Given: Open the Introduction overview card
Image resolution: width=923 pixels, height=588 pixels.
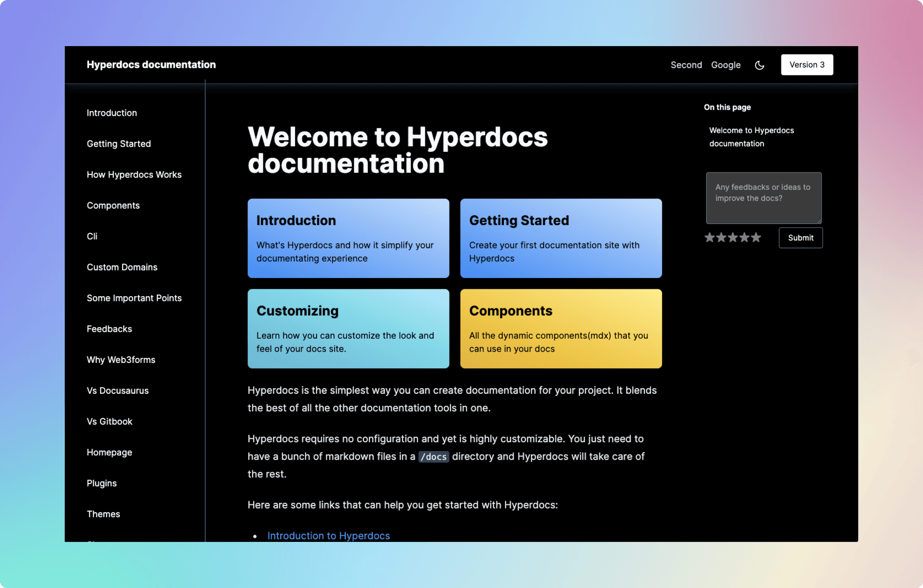Looking at the screenshot, I should coord(348,238).
